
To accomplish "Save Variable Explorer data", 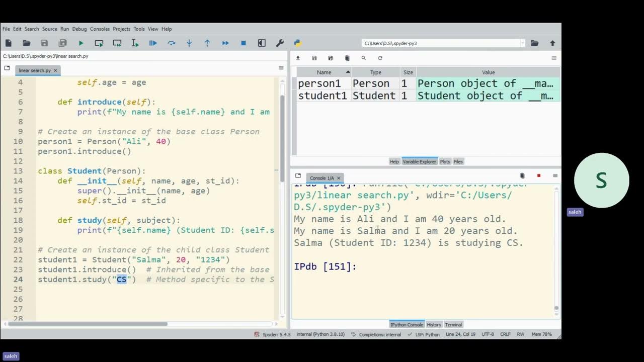I will 314,58.
